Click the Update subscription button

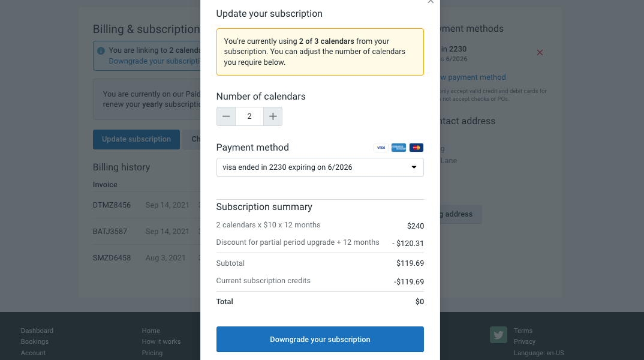(136, 139)
